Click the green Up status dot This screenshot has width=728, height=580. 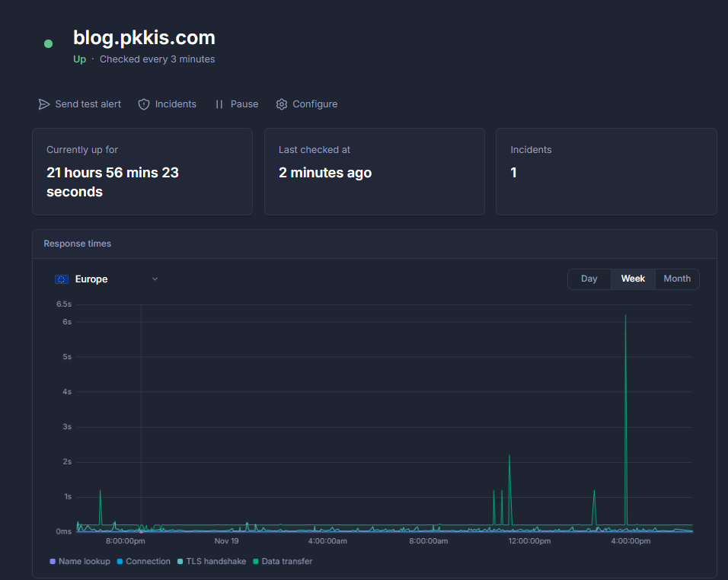[x=49, y=44]
